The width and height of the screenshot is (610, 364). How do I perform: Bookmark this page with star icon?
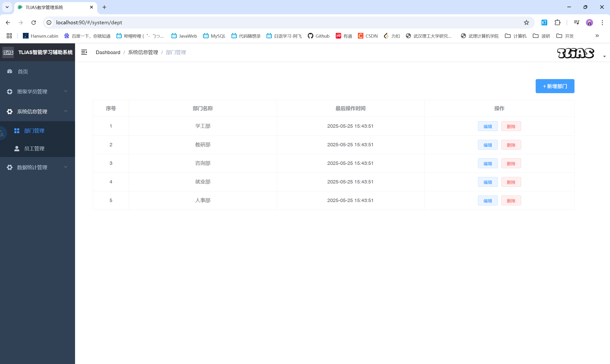(x=526, y=23)
